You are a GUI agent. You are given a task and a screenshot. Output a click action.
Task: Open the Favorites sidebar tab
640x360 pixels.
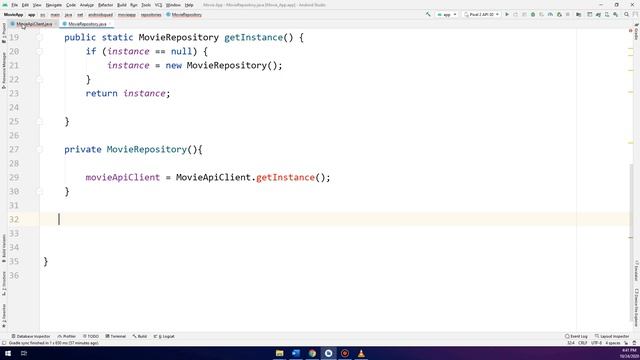(4, 316)
